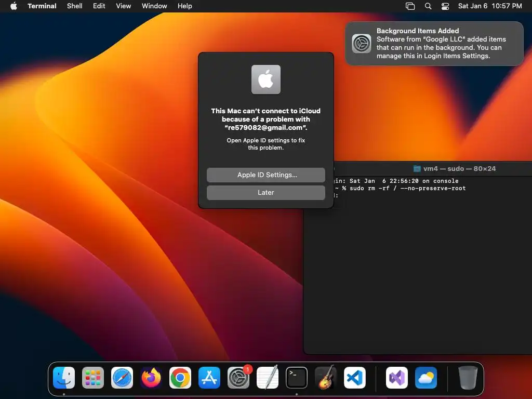The height and width of the screenshot is (399, 532).
Task: Open the Trash from the Dock
Action: coord(468,378)
